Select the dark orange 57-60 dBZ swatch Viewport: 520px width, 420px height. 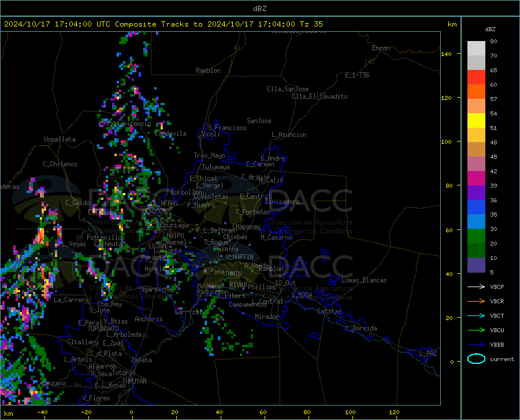click(476, 92)
